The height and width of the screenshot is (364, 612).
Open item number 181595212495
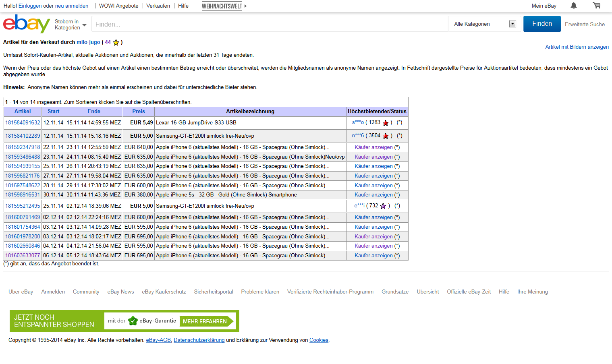point(23,206)
